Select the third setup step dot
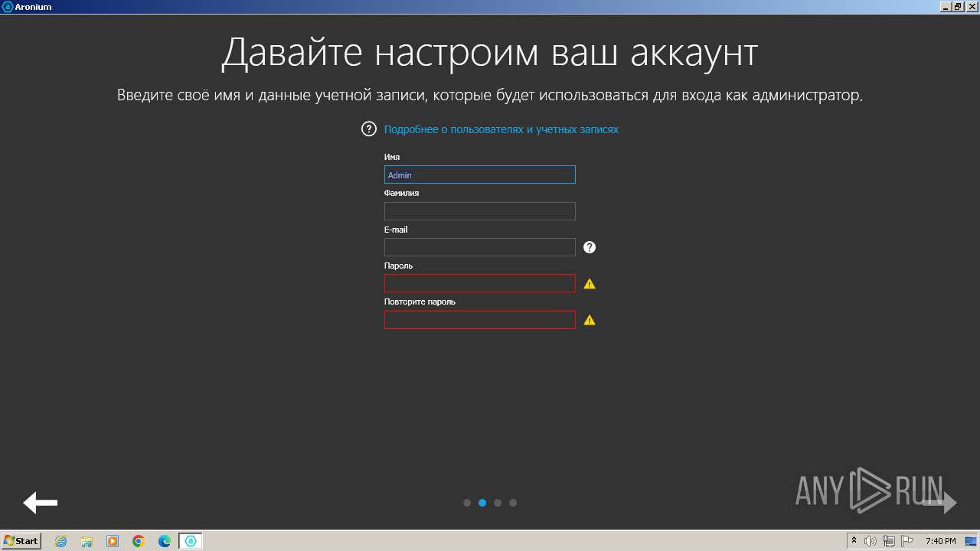980x551 pixels. [x=498, y=503]
